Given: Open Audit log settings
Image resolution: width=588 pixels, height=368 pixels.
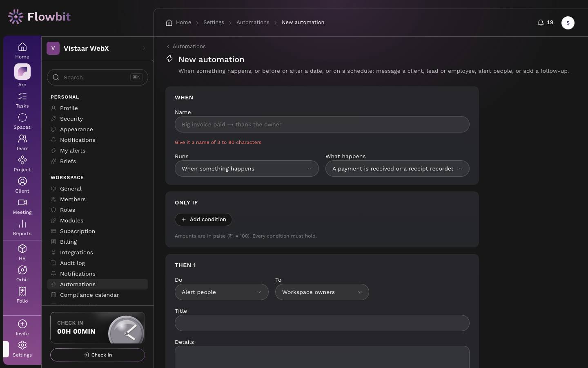Looking at the screenshot, I should 97,263.
